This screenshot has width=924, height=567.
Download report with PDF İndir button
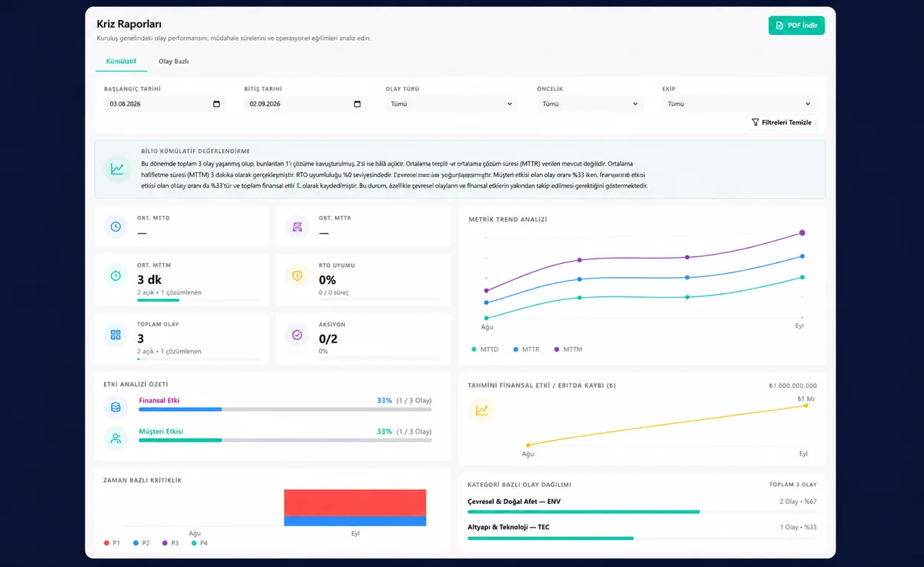point(796,25)
